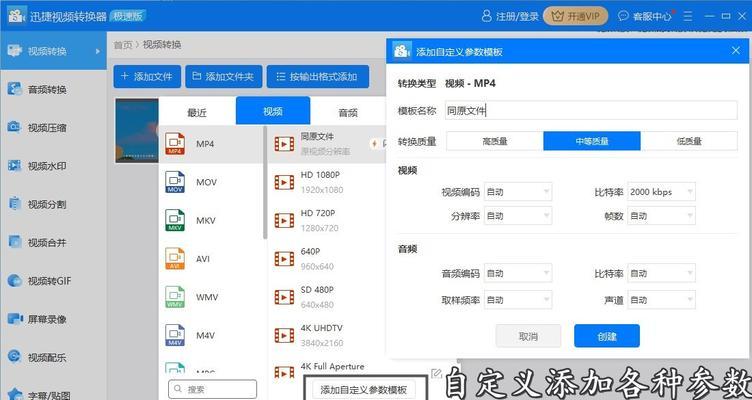Open the video 比特率 2000 kbps dropdown
Screen dimensions: 752x400
coord(661,192)
